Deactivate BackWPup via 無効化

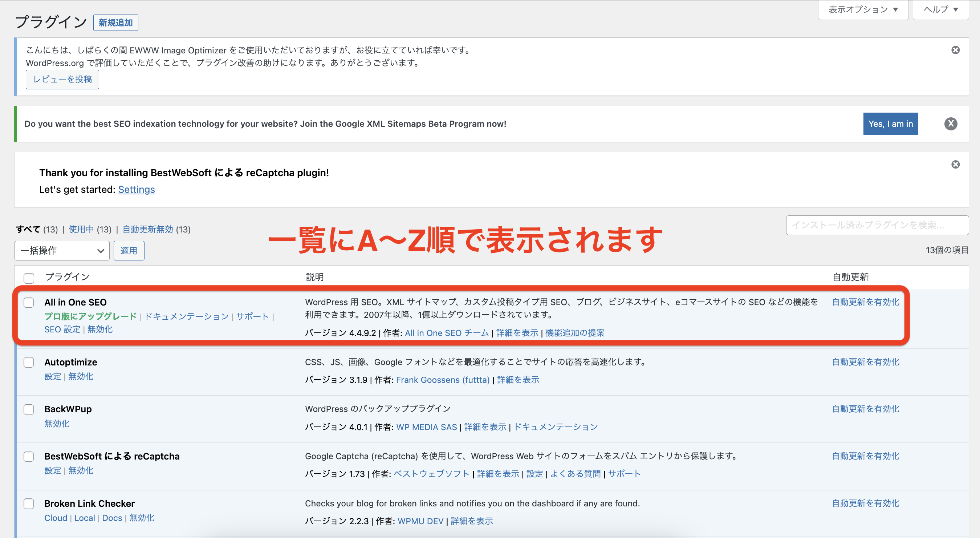coord(57,424)
